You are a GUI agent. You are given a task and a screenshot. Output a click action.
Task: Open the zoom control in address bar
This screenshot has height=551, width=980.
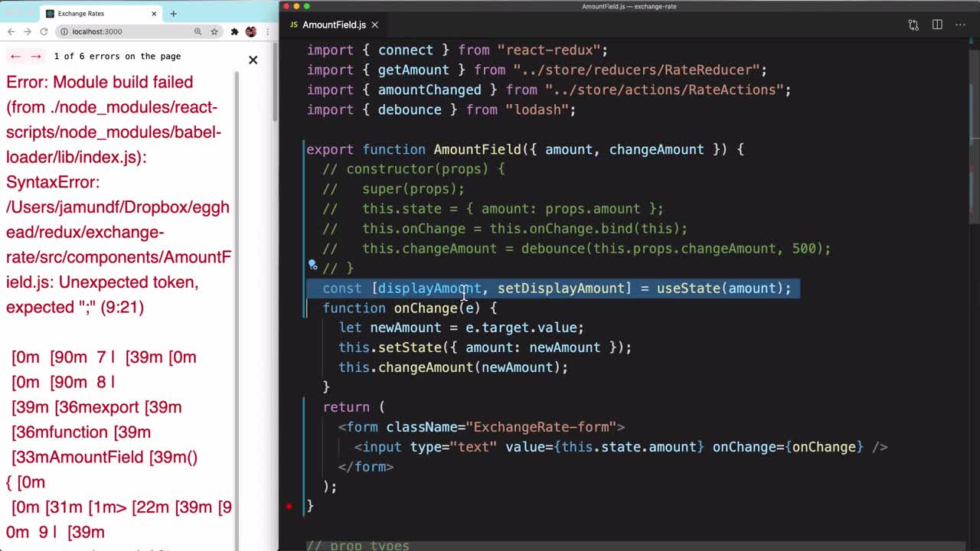(198, 31)
